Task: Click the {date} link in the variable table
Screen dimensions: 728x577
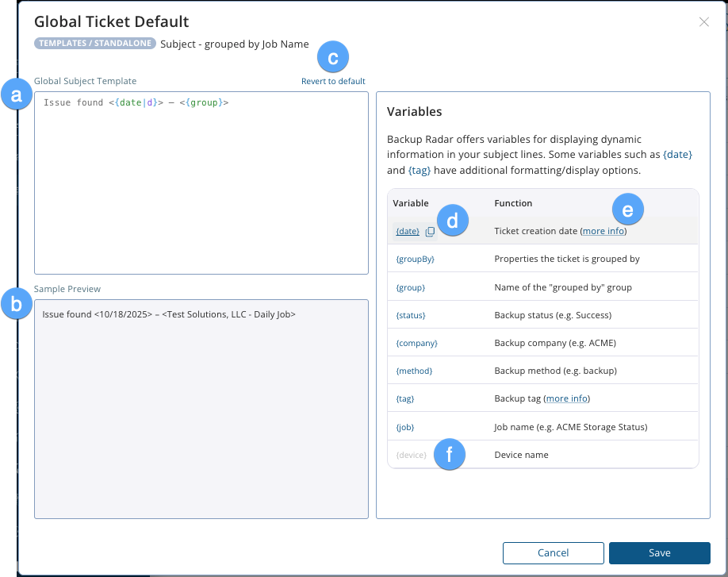Action: (x=407, y=231)
